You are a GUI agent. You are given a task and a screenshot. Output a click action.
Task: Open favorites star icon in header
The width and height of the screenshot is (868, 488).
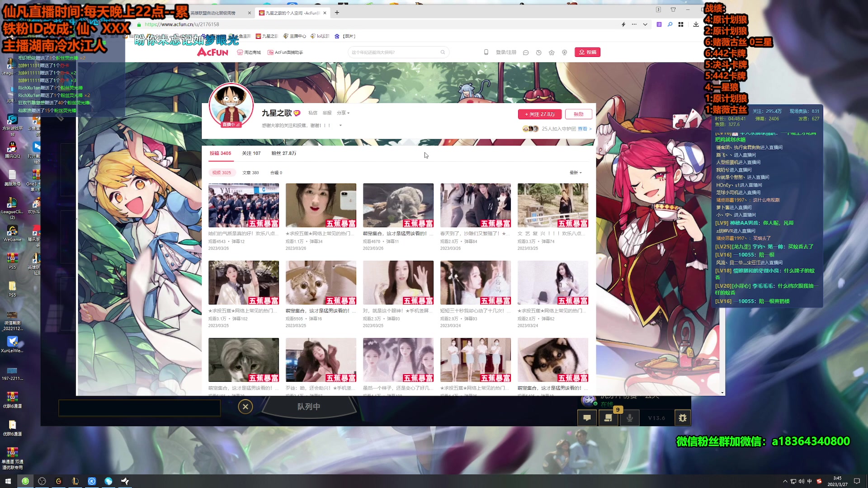552,52
